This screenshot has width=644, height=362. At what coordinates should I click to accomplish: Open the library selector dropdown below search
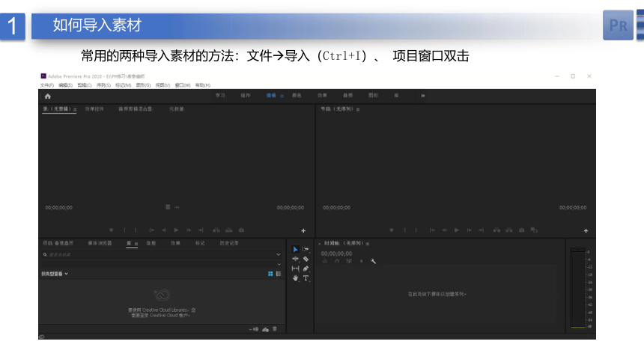[x=279, y=264]
